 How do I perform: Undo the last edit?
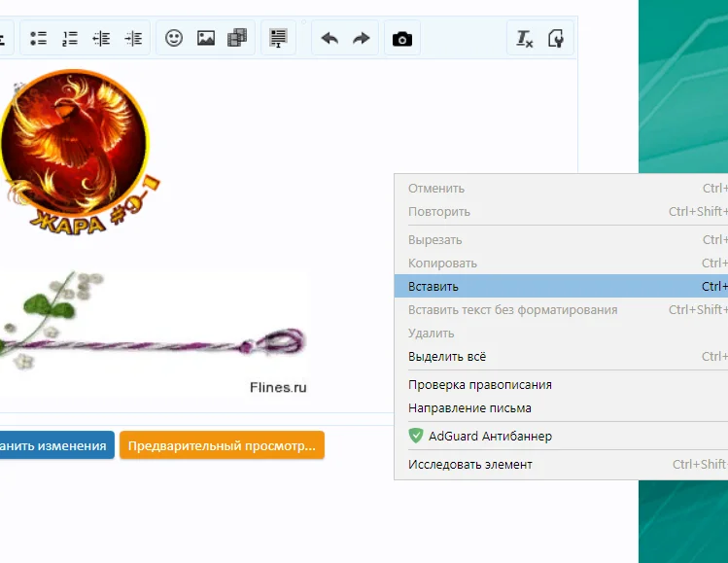[x=329, y=38]
